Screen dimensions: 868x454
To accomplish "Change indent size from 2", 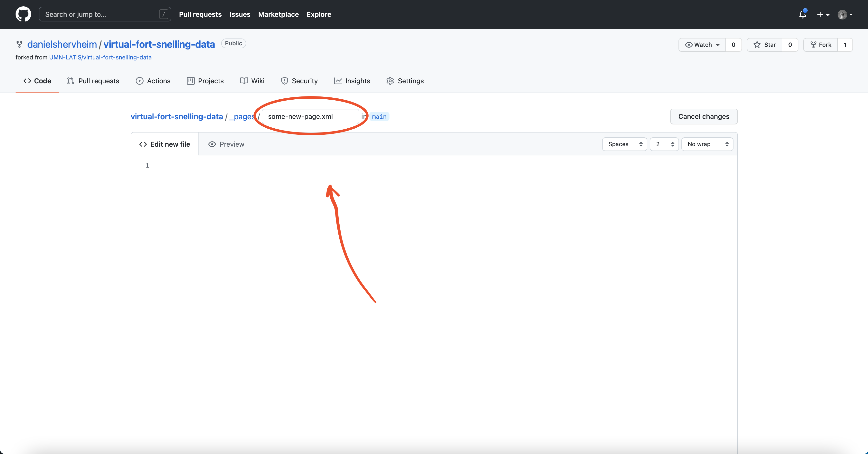I will [x=664, y=144].
